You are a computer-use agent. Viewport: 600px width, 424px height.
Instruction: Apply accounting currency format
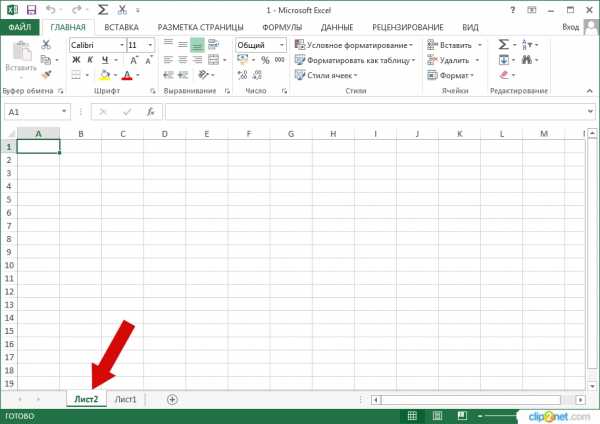coord(243,60)
